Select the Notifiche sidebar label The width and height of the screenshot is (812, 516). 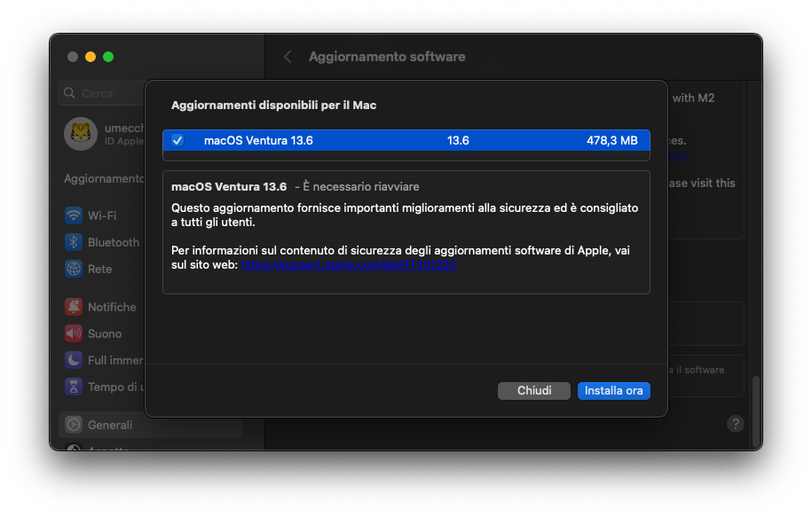point(112,307)
